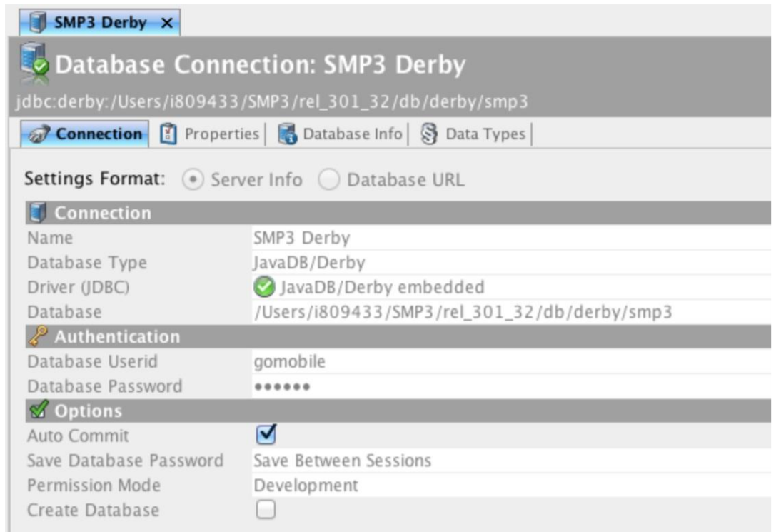Select the SMP3 Derby document tab
776x532 pixels.
(x=99, y=22)
